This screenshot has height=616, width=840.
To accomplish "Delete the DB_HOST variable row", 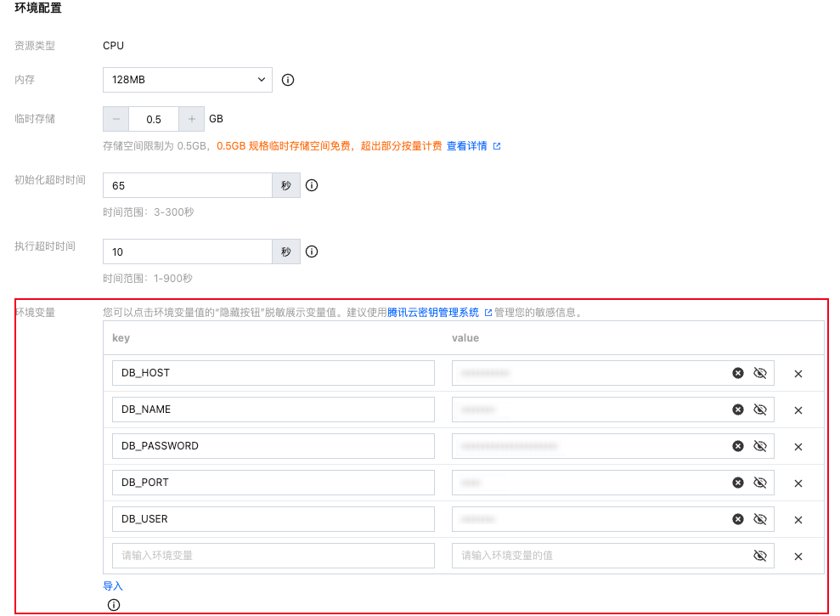I will 798,374.
